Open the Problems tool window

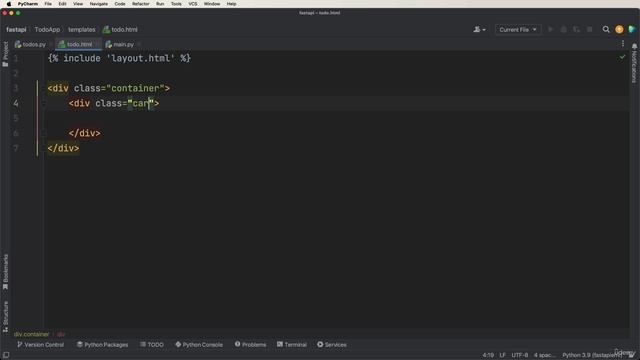[x=250, y=344]
